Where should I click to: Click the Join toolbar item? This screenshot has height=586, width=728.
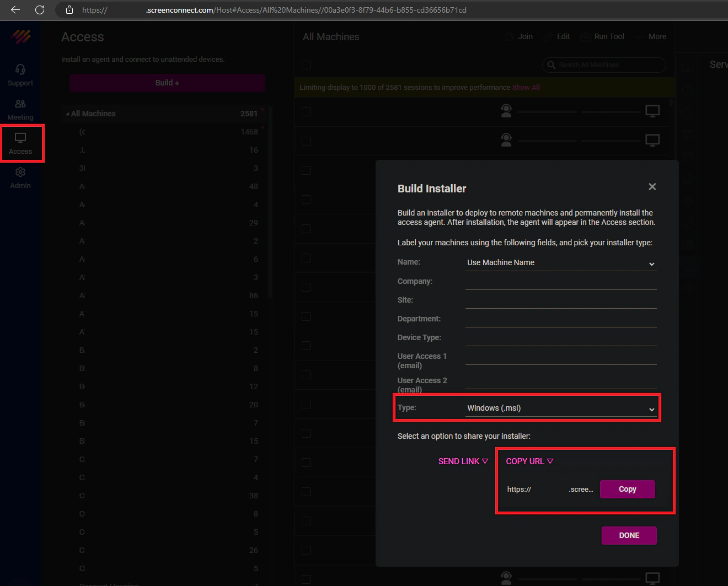[x=520, y=36]
